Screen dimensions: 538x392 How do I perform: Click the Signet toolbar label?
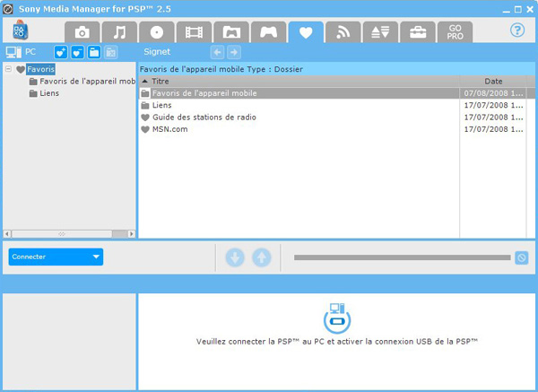point(157,52)
